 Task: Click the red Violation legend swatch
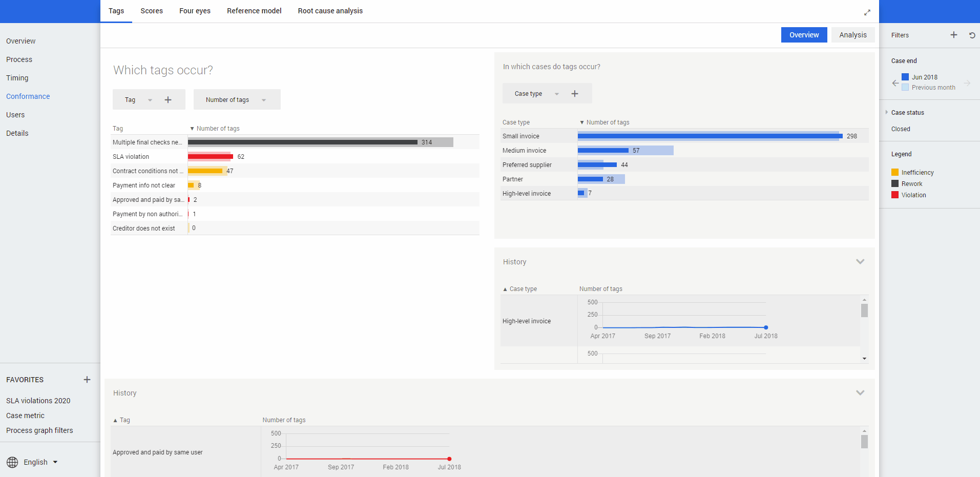pos(894,195)
